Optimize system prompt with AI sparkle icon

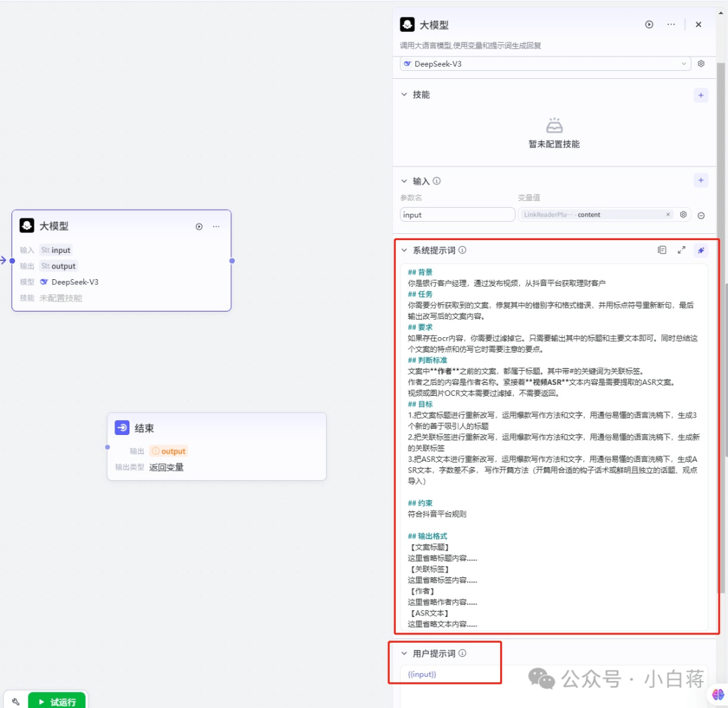click(700, 250)
